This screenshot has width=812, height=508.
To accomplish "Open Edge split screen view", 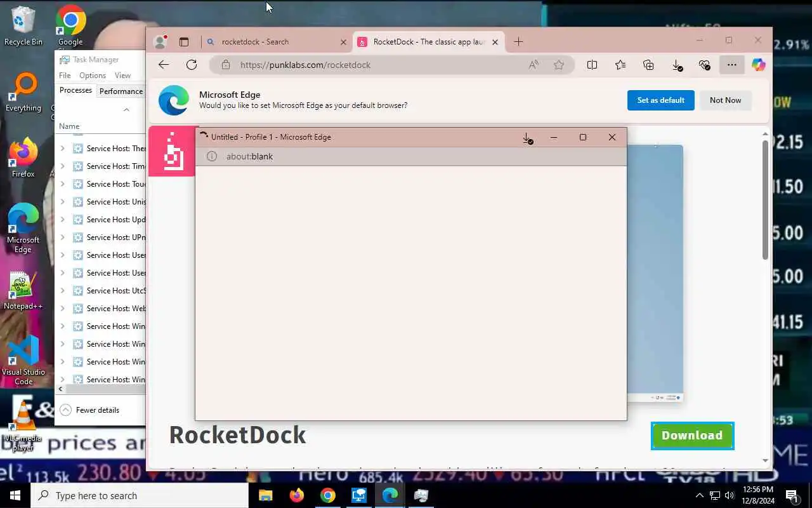I will pos(592,65).
